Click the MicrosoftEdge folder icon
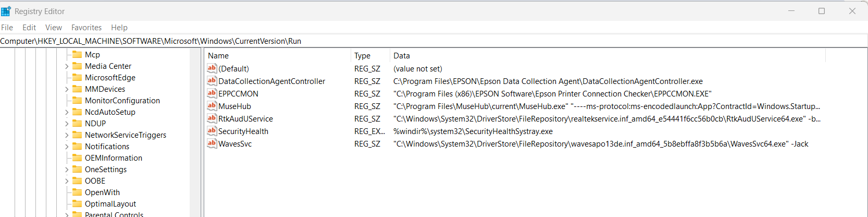 click(77, 77)
